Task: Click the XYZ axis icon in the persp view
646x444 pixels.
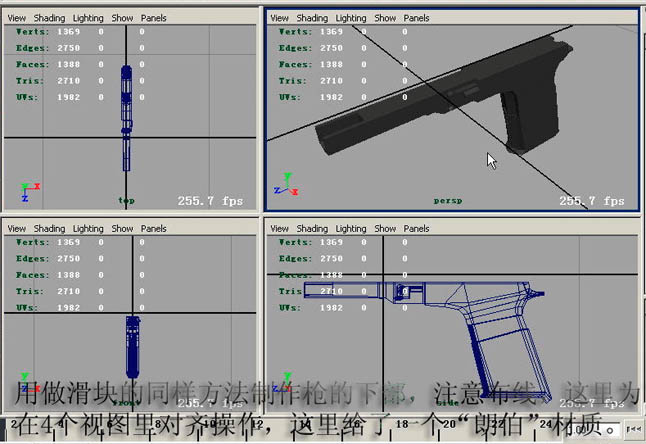Action: click(286, 185)
